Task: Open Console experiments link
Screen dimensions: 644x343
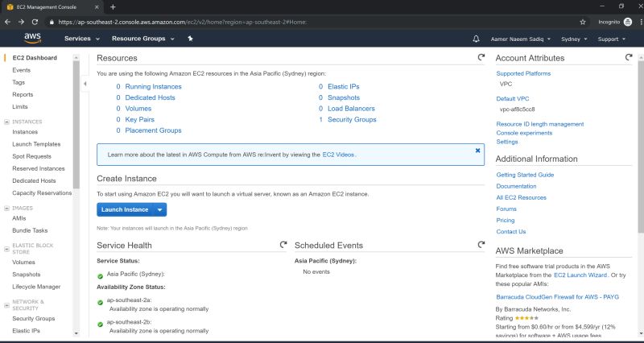Action: pyautogui.click(x=524, y=133)
